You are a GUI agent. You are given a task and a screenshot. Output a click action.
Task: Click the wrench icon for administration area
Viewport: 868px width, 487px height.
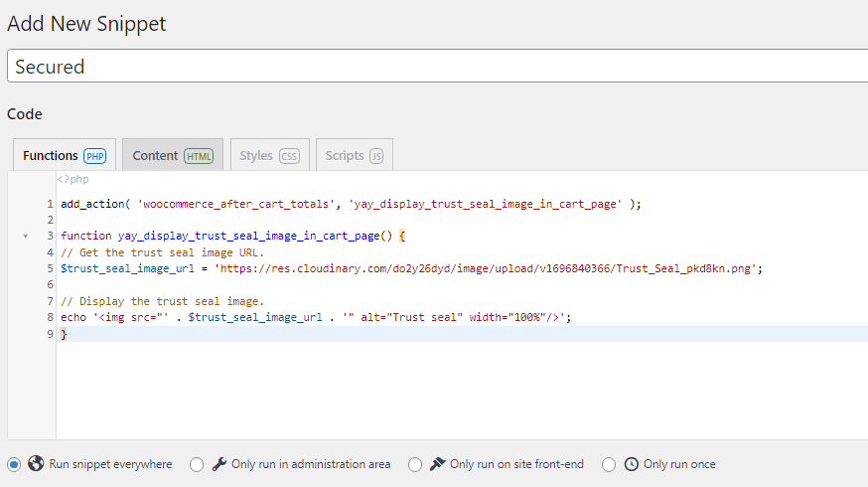pyautogui.click(x=219, y=464)
